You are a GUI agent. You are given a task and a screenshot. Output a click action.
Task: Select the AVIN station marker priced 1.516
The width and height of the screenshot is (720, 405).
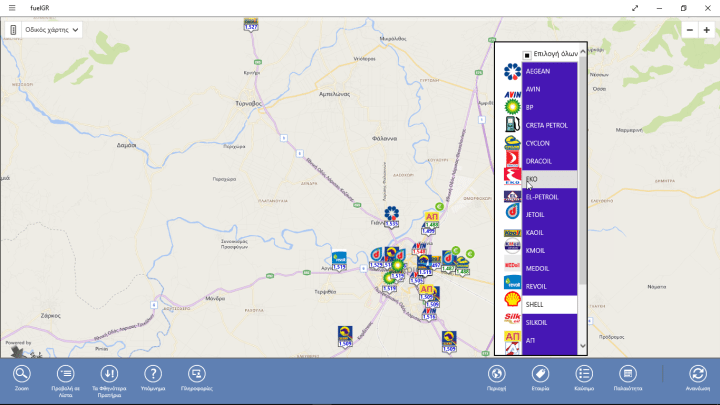pyautogui.click(x=429, y=314)
